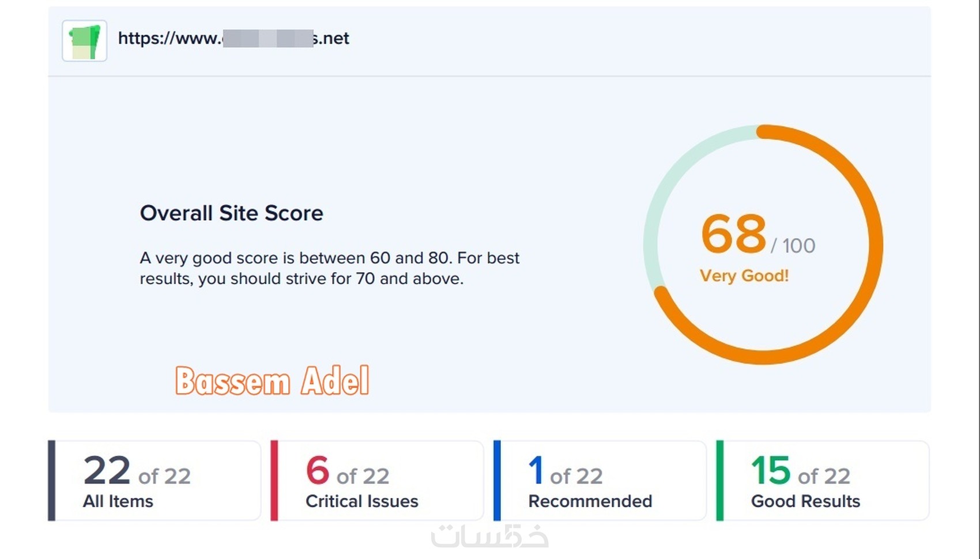Select the All Items filter card
The height and width of the screenshot is (559, 980).
[154, 481]
